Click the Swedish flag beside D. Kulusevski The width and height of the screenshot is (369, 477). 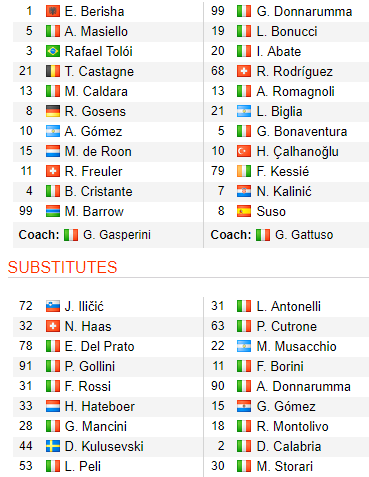click(x=53, y=446)
